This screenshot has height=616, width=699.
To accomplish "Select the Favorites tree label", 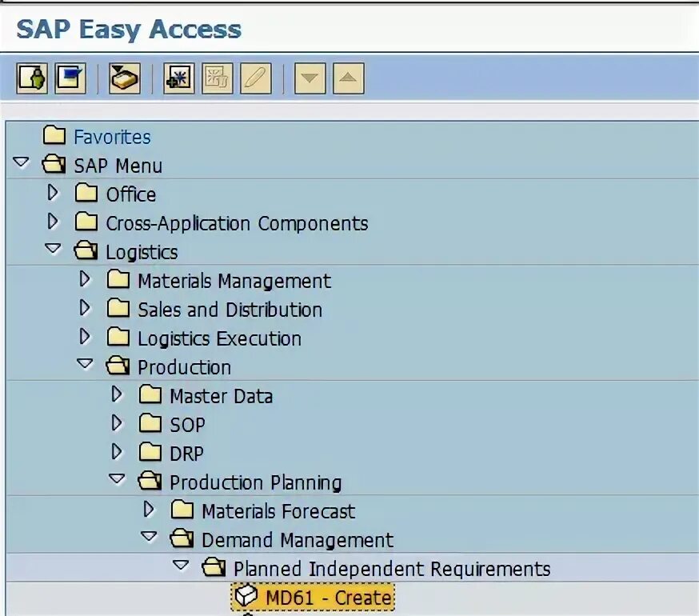I will 112,137.
